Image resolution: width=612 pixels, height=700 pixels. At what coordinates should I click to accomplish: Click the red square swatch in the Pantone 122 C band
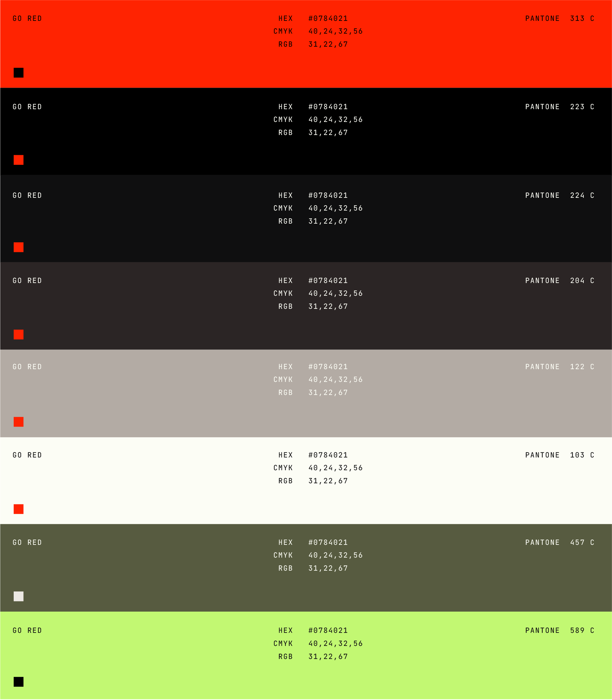click(18, 422)
